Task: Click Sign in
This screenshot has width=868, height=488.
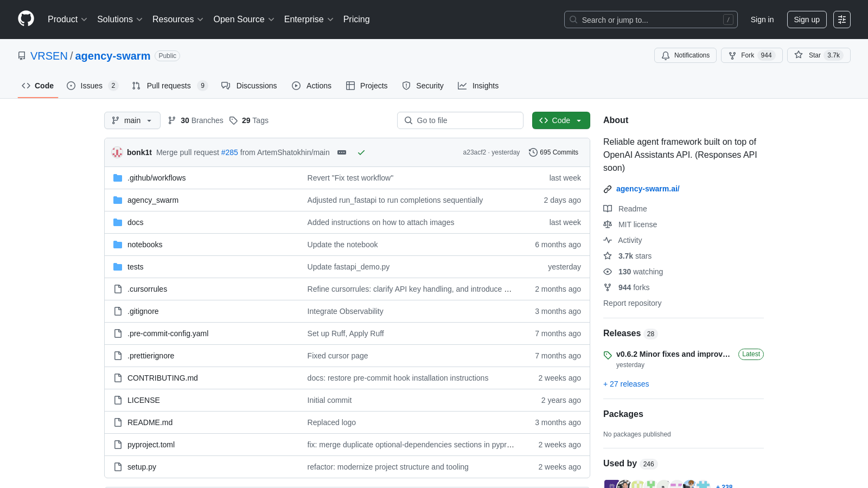Action: [x=762, y=20]
